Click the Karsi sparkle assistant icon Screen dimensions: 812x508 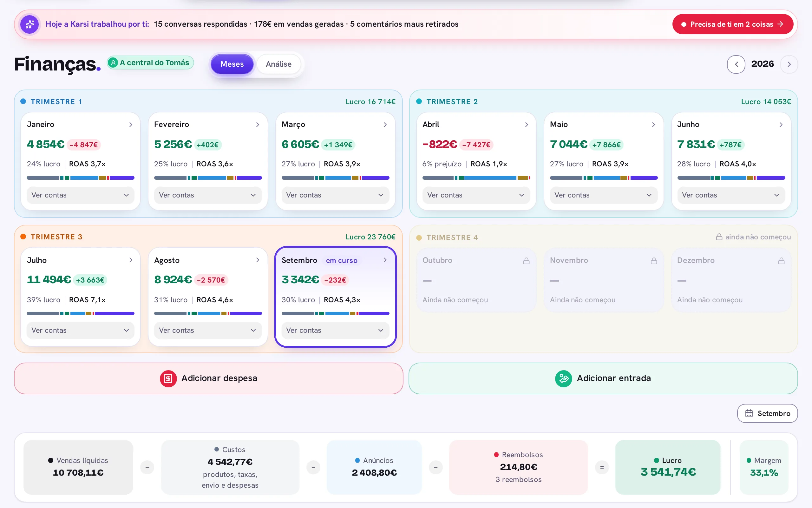pos(29,24)
